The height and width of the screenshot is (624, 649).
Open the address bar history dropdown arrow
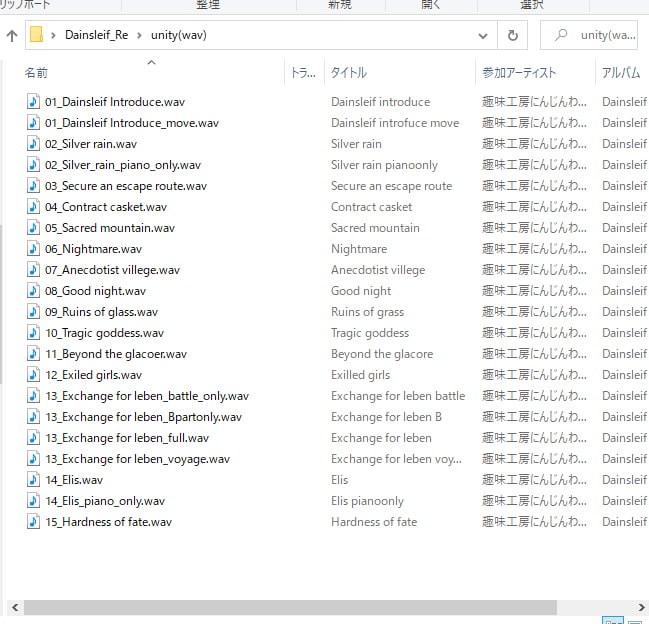(484, 35)
